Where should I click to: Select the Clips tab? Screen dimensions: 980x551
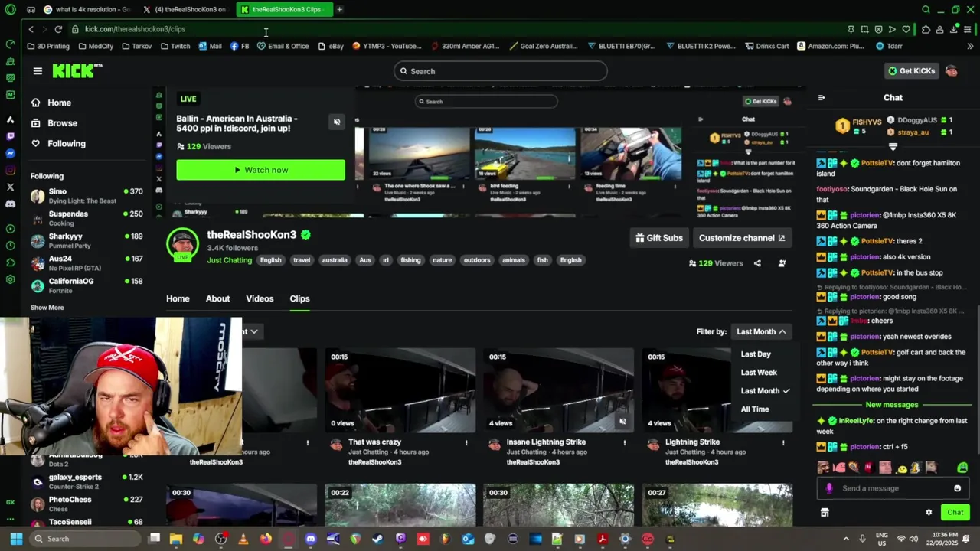coord(299,298)
